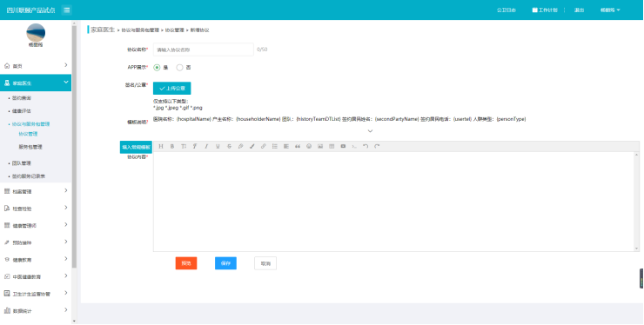Open the 健康评估 submenu item
The image size is (644, 325).
[22, 111]
